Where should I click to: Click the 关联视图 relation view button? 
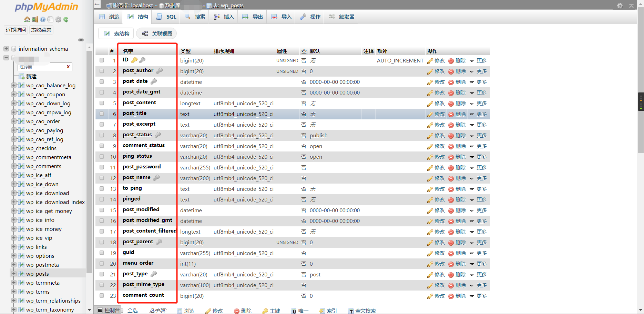[157, 33]
